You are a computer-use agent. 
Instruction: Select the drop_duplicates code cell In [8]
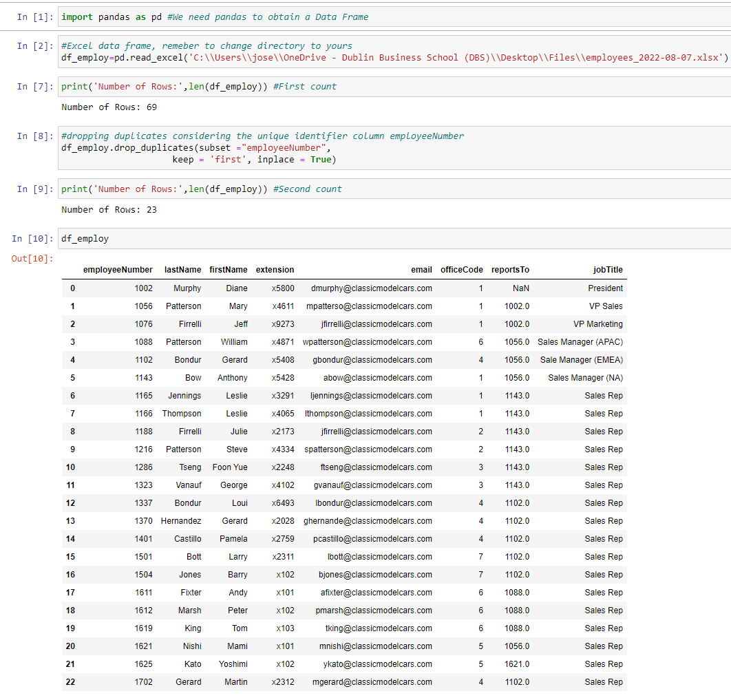394,148
